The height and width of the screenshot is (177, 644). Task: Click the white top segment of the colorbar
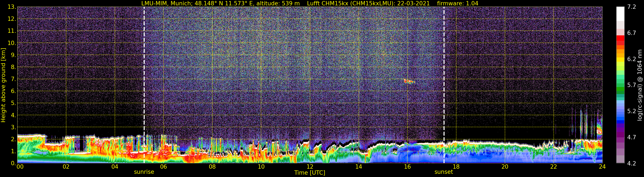620,14
